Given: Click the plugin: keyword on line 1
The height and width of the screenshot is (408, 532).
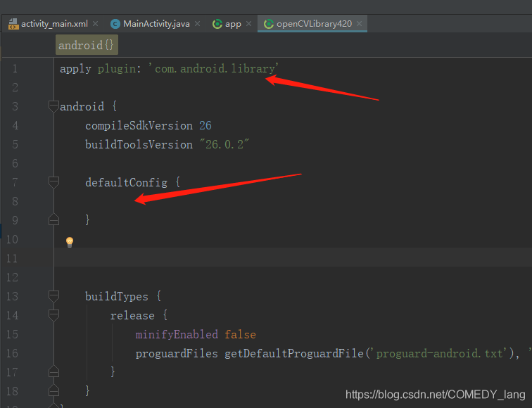Looking at the screenshot, I should click(x=119, y=69).
